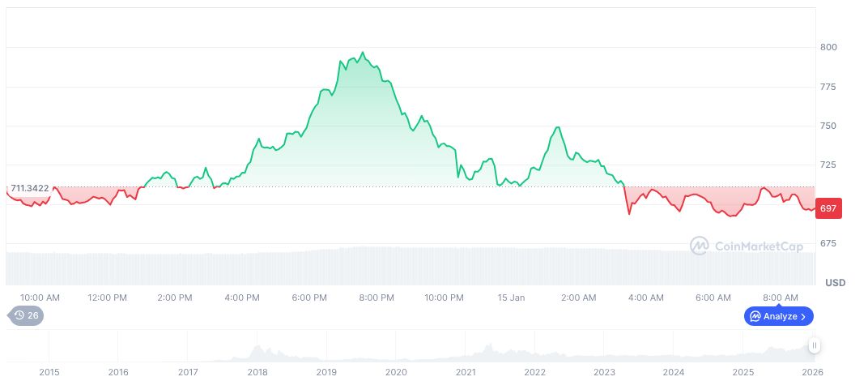Select 2015 on the mini timeline
This screenshot has width=868, height=381.
click(49, 372)
